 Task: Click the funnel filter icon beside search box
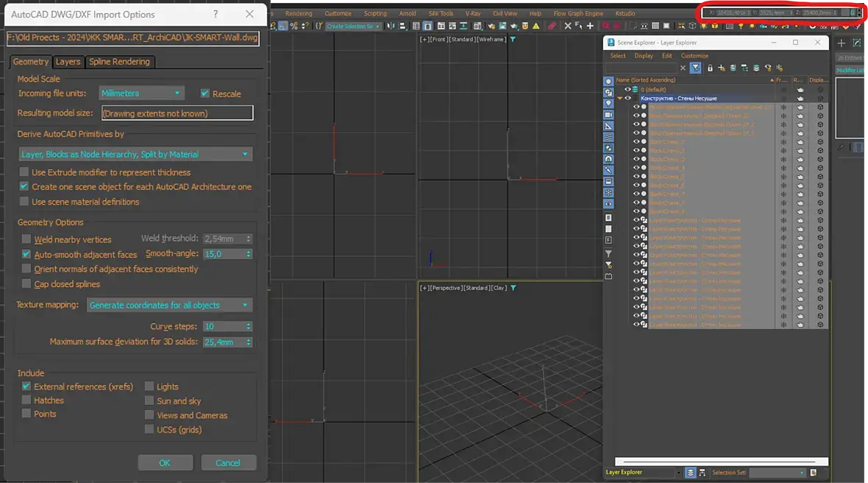click(695, 68)
